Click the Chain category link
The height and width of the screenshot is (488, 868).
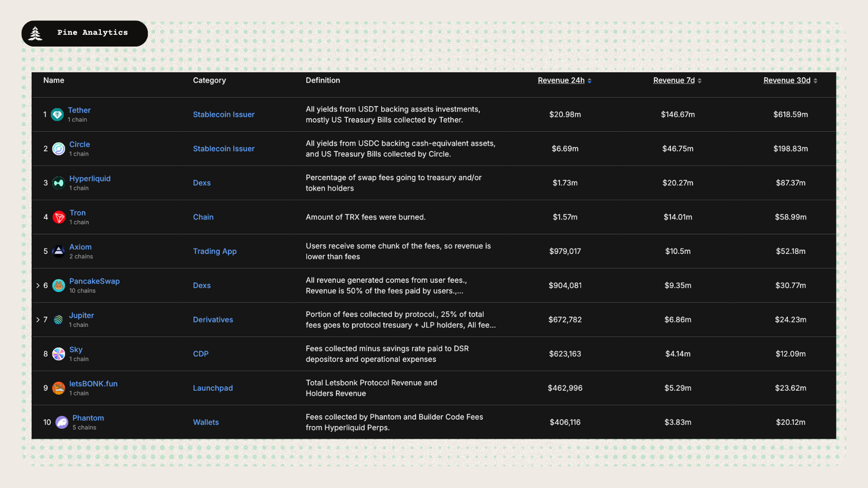[x=203, y=217]
